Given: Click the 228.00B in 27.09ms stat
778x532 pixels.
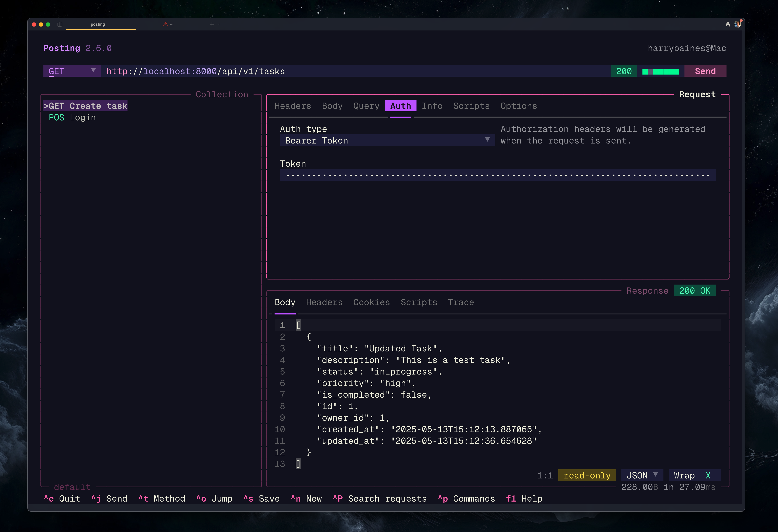Looking at the screenshot, I should [668, 487].
